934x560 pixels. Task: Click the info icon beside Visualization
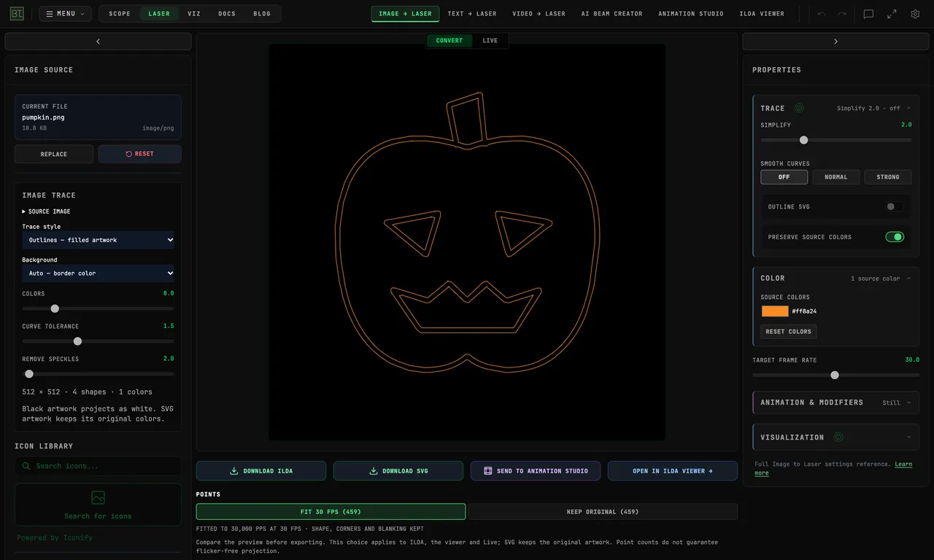pos(838,437)
